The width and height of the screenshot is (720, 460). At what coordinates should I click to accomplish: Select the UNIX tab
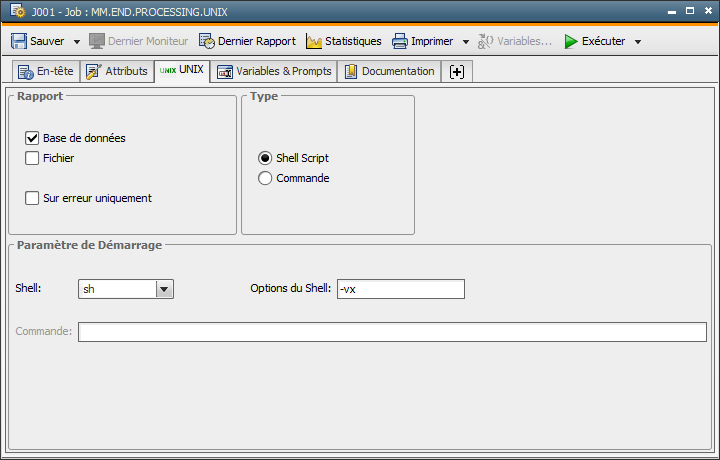[x=182, y=71]
